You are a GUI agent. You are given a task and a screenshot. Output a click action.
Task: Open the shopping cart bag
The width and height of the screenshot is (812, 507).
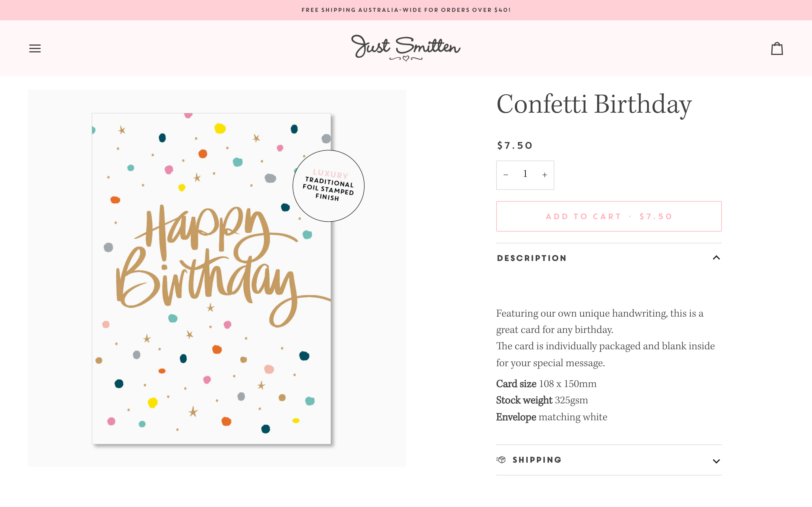pos(777,48)
